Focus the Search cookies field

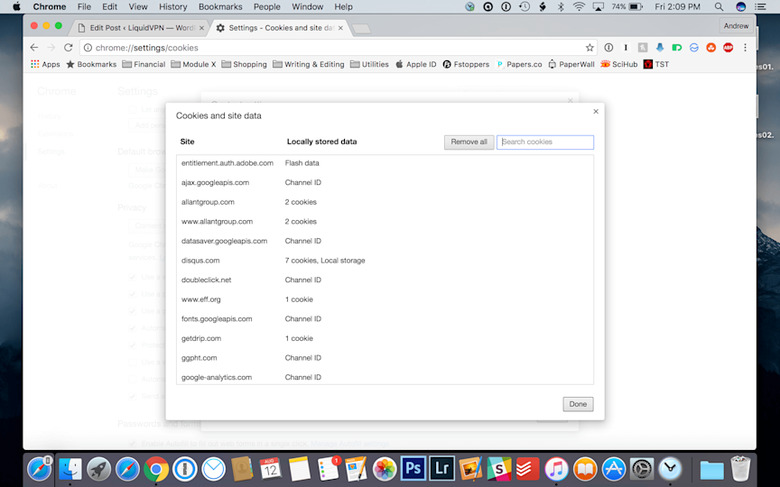tap(545, 142)
